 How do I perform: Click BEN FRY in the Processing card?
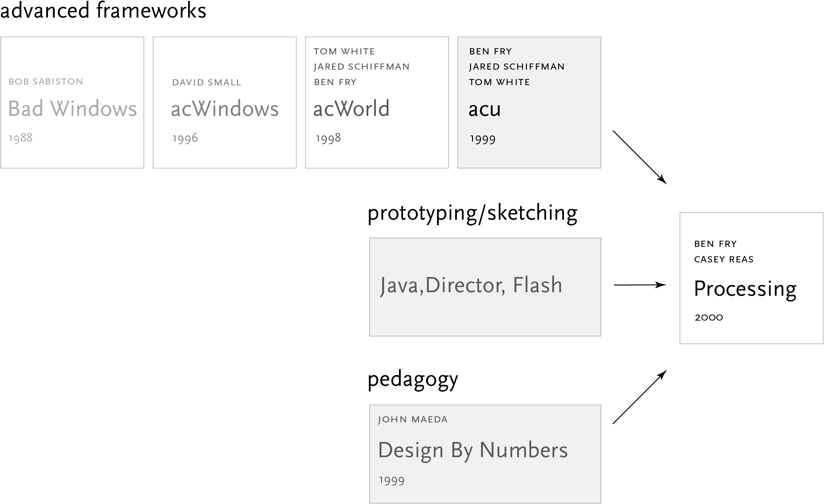pyautogui.click(x=715, y=244)
